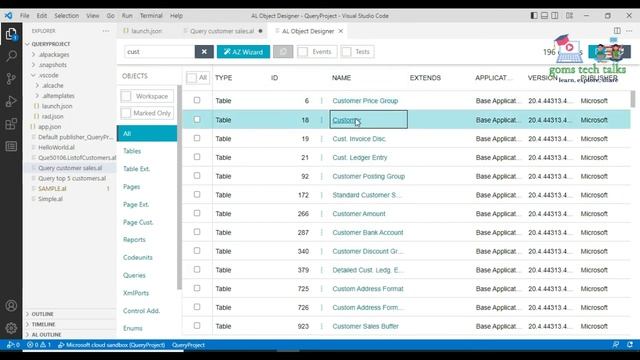Toggle panel layout icon
The width and height of the screenshot is (640, 360).
coord(544,16)
